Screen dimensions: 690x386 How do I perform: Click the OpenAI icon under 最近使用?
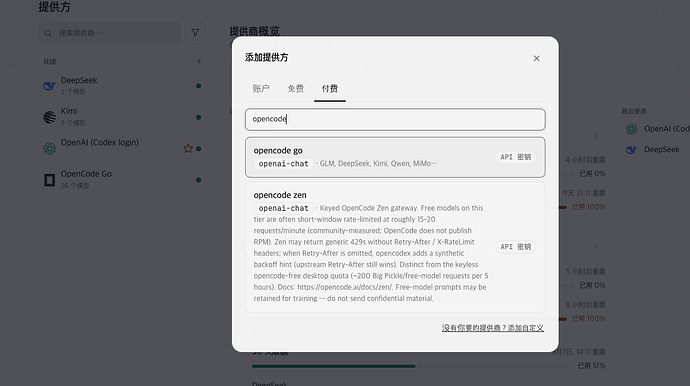coord(631,129)
